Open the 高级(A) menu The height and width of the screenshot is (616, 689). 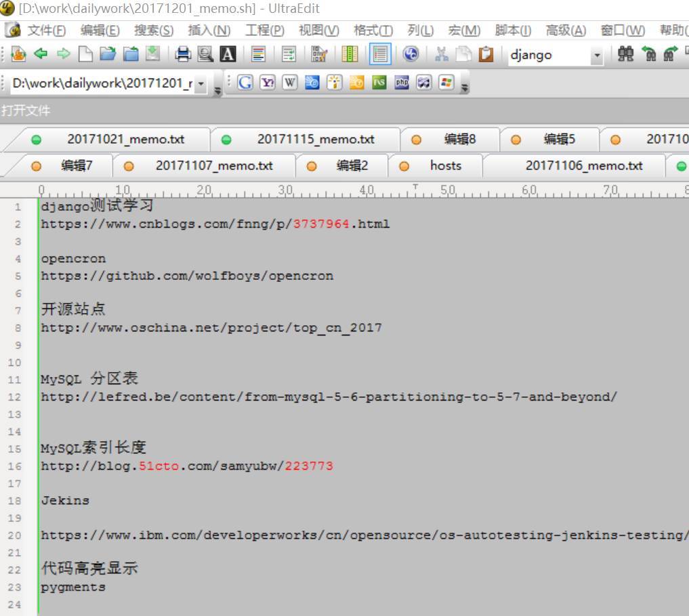click(566, 30)
